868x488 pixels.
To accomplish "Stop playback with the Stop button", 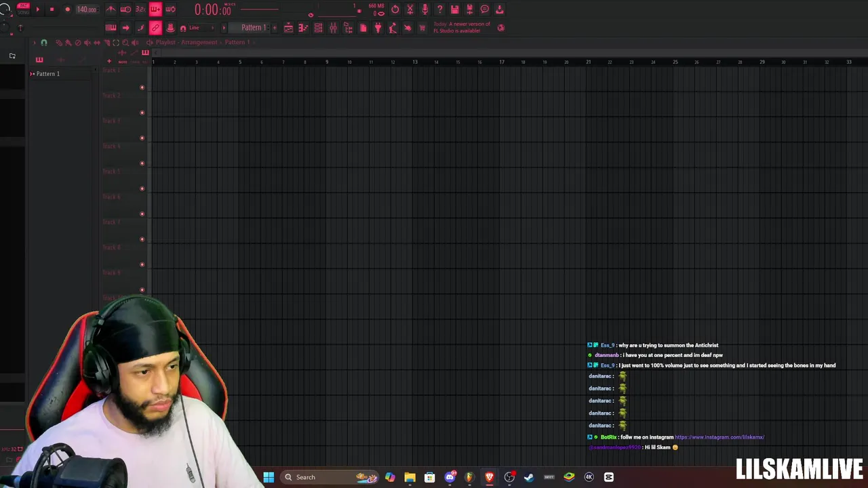I will click(52, 9).
